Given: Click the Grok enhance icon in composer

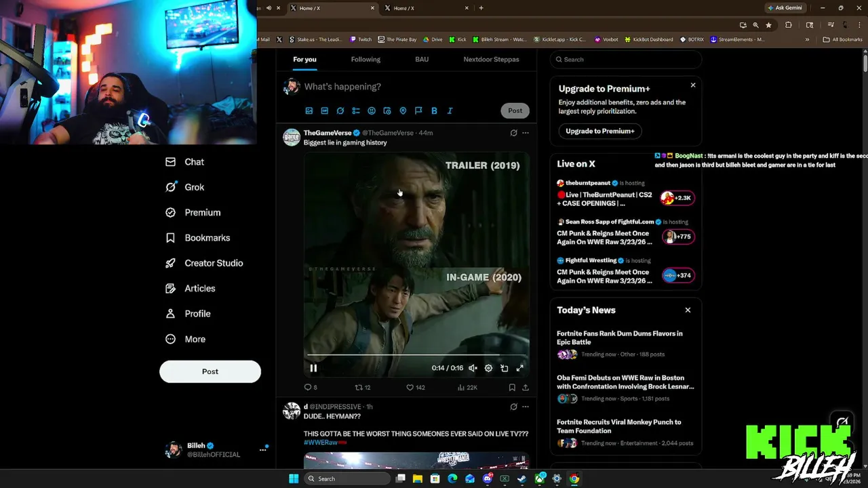Looking at the screenshot, I should 340,110.
